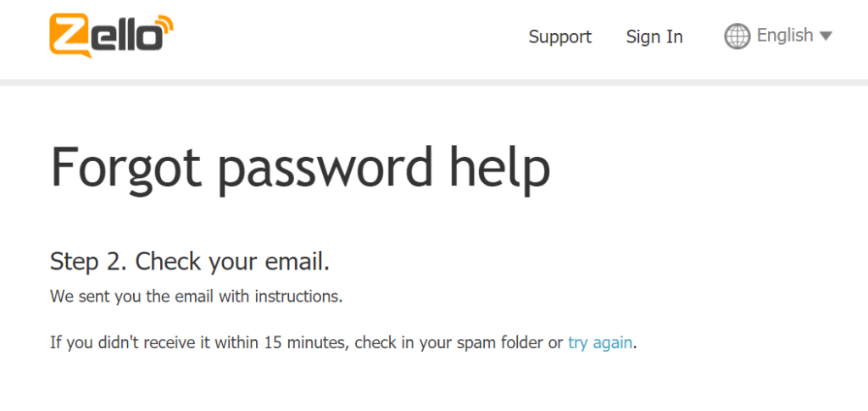The height and width of the screenshot is (411, 868).
Task: Click the Zello logo to go home
Action: pyautogui.click(x=111, y=36)
